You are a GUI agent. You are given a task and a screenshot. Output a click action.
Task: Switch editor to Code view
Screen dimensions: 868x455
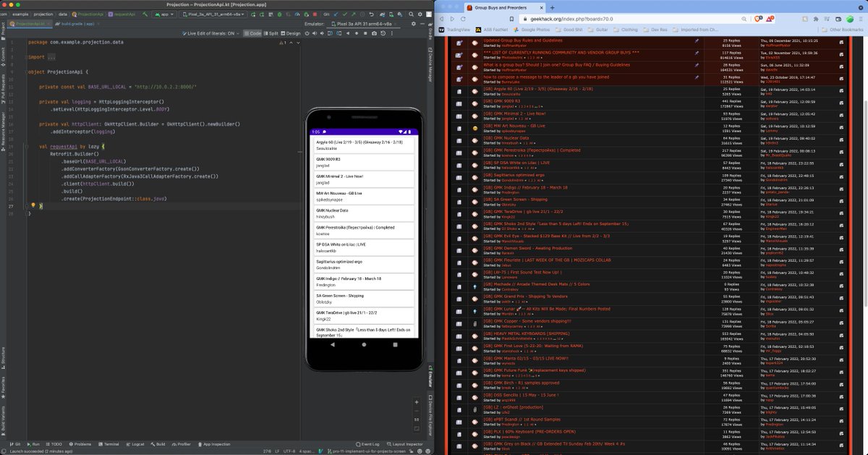click(x=252, y=33)
